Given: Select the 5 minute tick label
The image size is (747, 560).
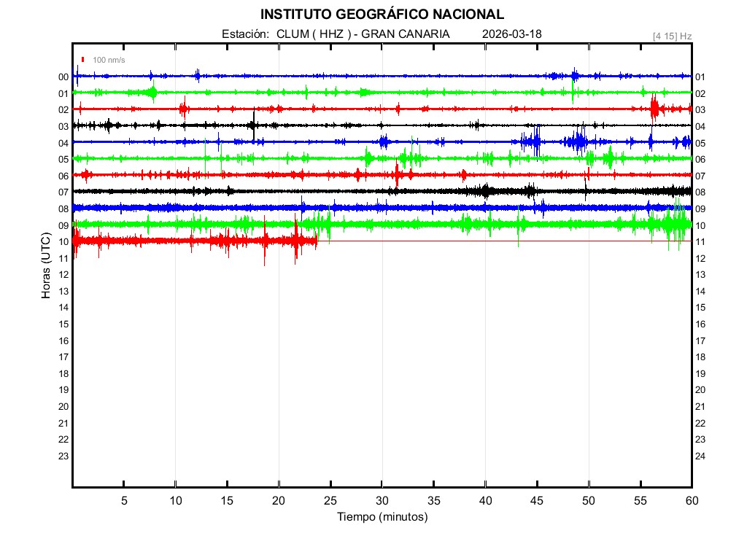Looking at the screenshot, I should 124,500.
